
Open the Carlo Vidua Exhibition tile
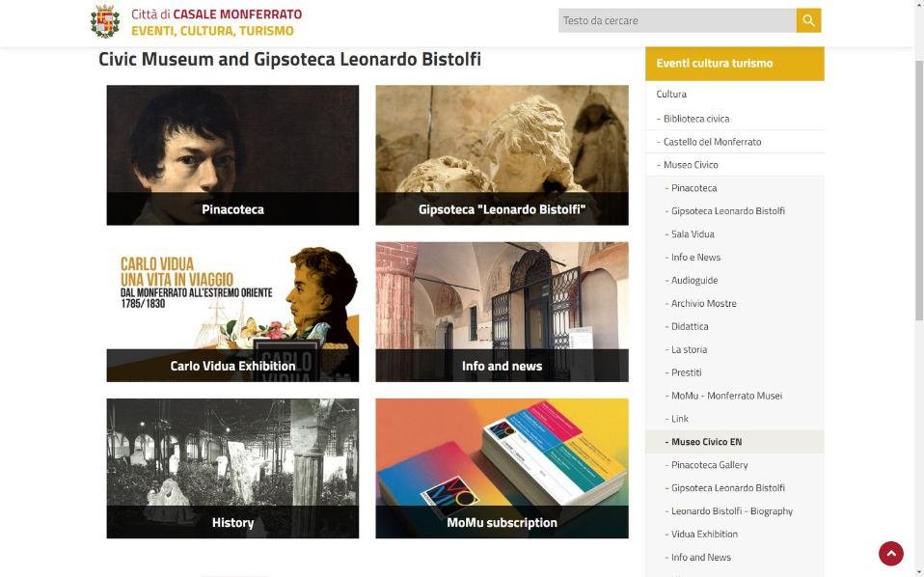(232, 312)
